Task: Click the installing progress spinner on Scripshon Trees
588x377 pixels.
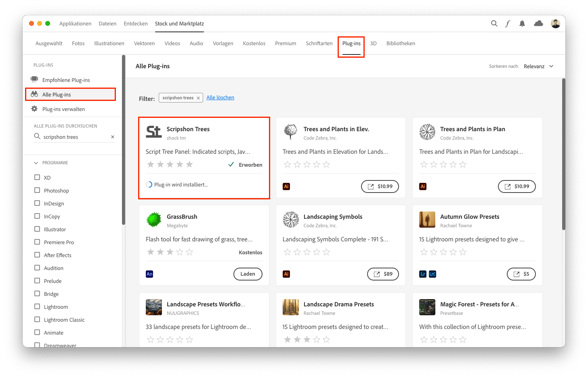Action: coord(149,184)
